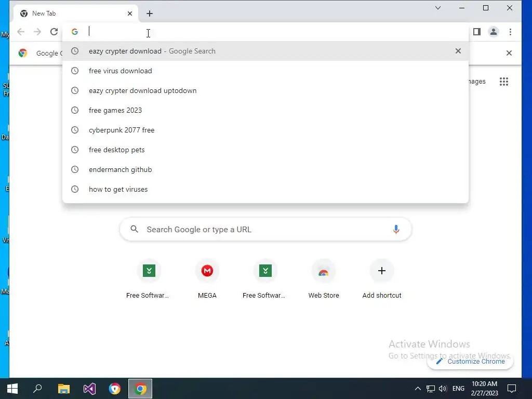This screenshot has height=399, width=532.
Task: Open File Explorer from taskbar
Action: [x=63, y=389]
